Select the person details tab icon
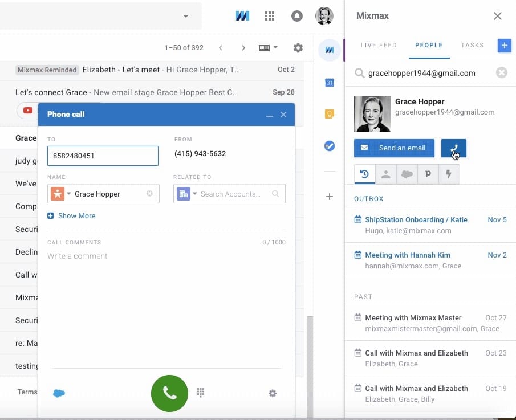The height and width of the screenshot is (420, 516). (385, 174)
